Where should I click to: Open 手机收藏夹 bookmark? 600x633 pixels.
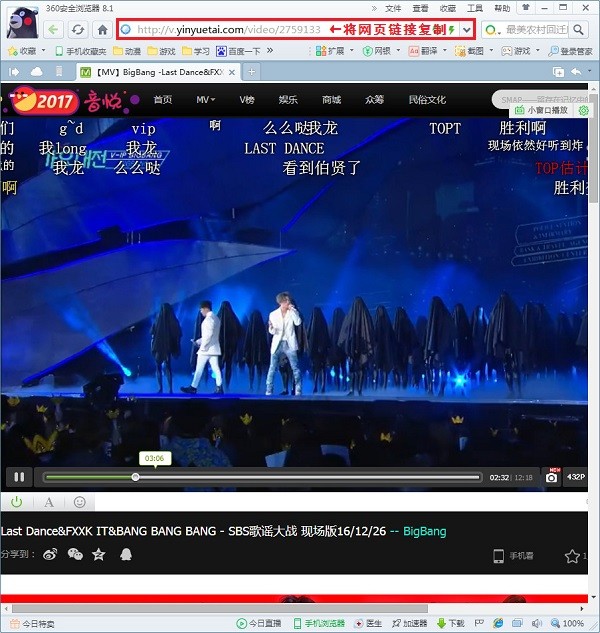click(x=81, y=51)
